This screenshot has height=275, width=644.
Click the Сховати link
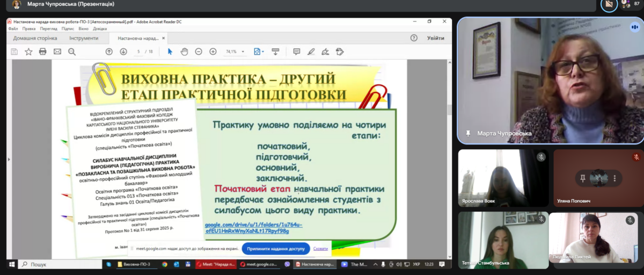[x=320, y=249]
